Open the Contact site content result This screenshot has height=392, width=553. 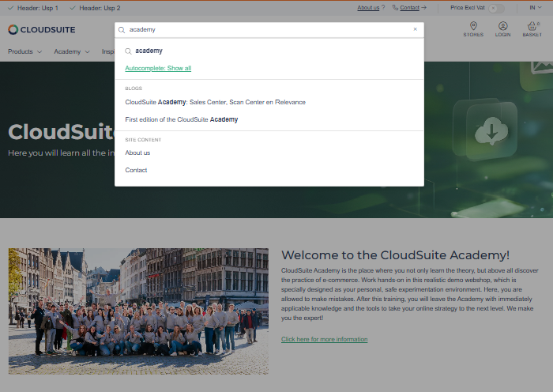[x=136, y=170]
